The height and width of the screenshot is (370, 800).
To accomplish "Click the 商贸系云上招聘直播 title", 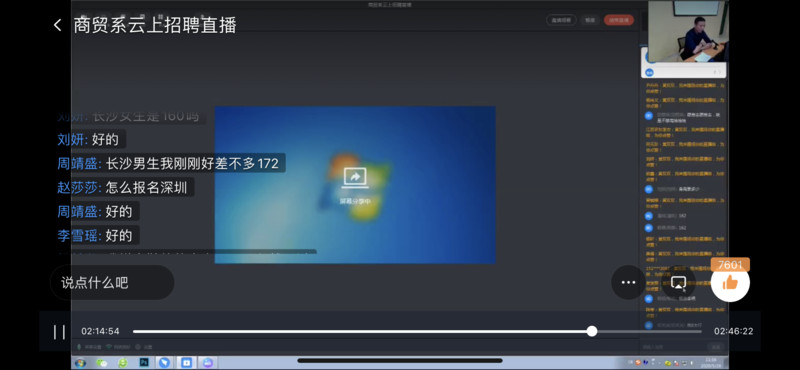I will tap(155, 25).
